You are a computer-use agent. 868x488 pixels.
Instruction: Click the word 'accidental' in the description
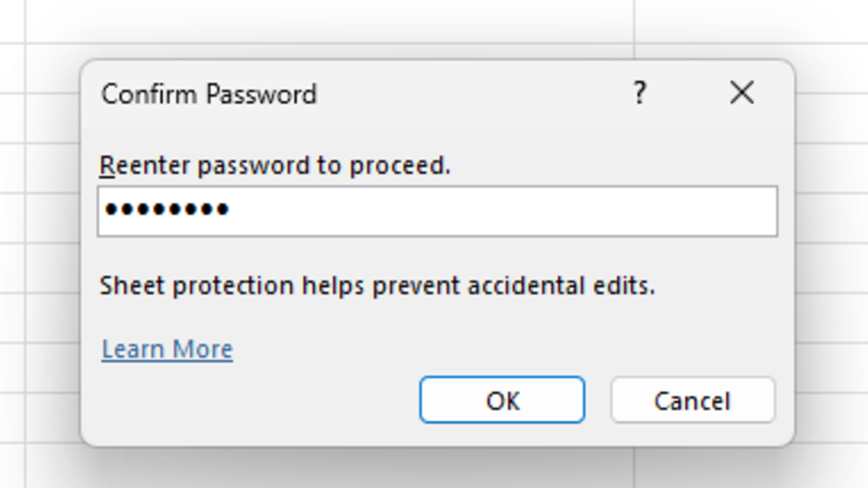(526, 286)
